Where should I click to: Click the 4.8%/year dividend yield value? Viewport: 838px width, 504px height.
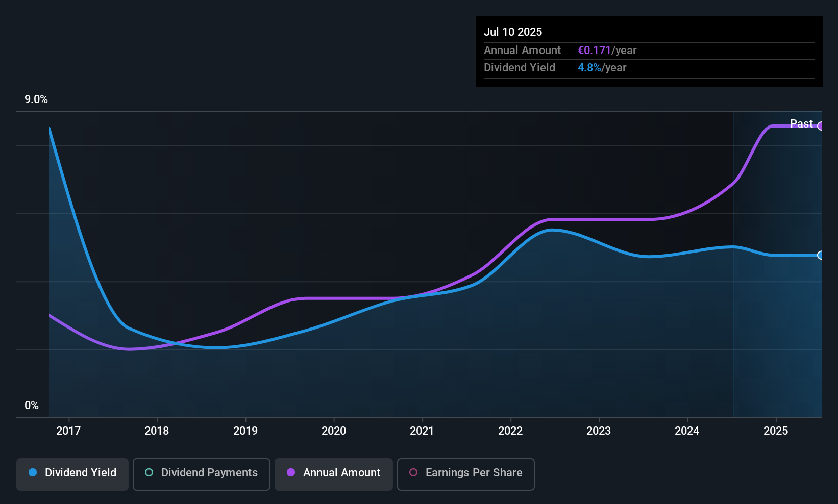pyautogui.click(x=602, y=68)
